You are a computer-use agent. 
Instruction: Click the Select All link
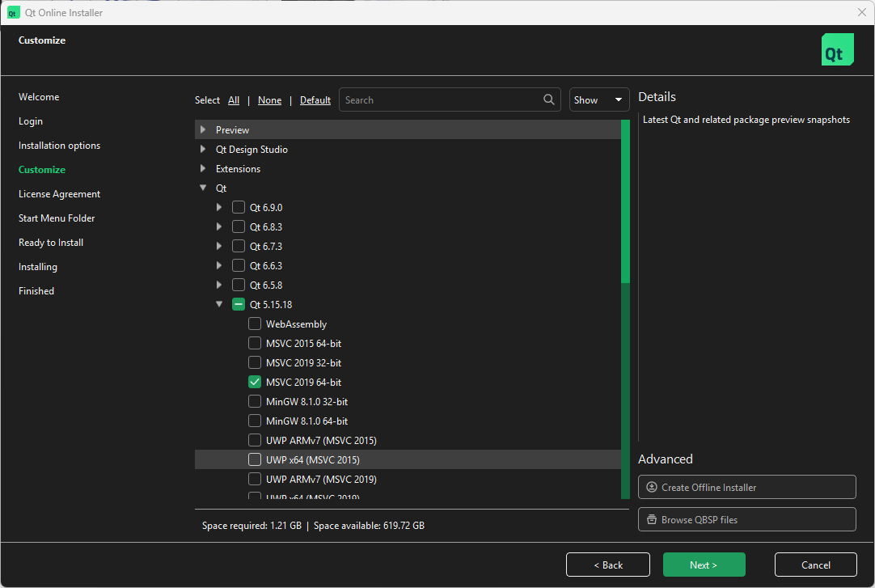234,99
